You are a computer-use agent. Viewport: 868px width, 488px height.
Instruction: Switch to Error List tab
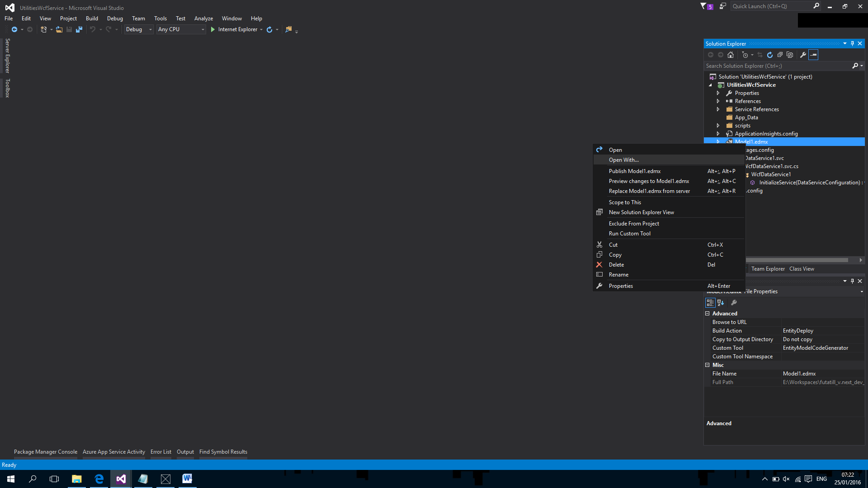pos(161,452)
